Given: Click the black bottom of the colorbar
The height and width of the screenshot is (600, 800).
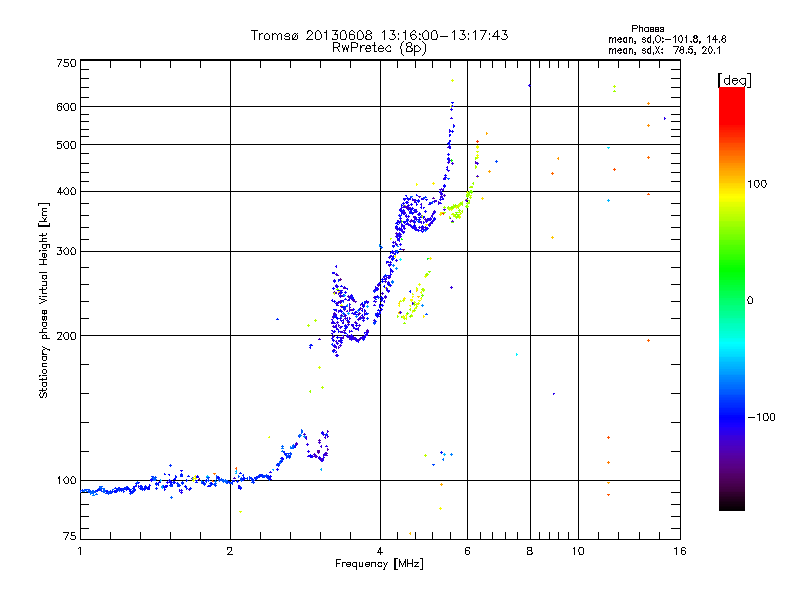Looking at the screenshot, I should click(732, 503).
